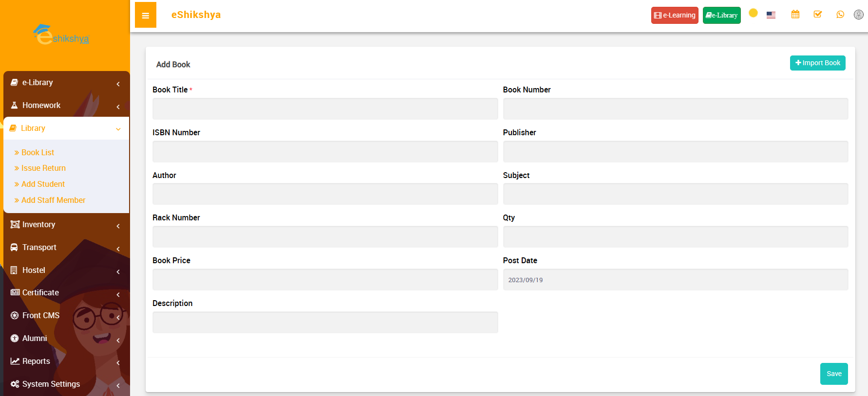Collapse the Library sidebar section

66,128
